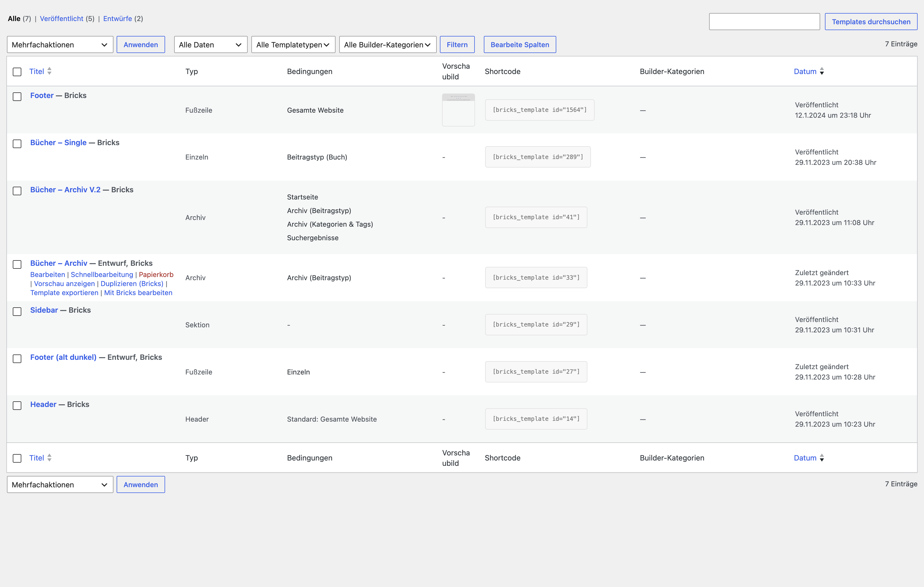
Task: Click Templates durchsuchen button
Action: 871,22
